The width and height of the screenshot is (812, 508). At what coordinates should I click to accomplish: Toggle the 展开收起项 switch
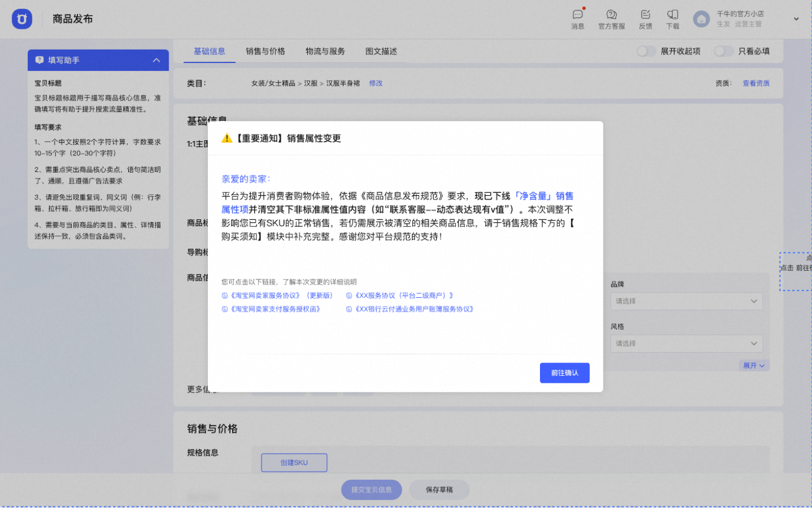[646, 51]
